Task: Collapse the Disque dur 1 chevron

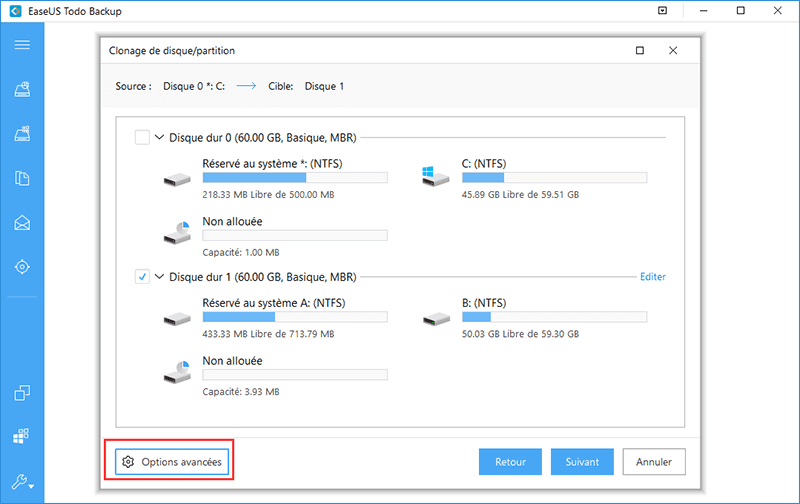Action: pos(159,276)
